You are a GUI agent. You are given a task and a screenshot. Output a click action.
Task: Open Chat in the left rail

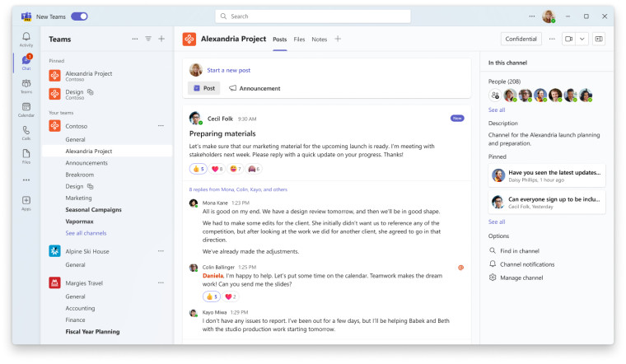(26, 63)
